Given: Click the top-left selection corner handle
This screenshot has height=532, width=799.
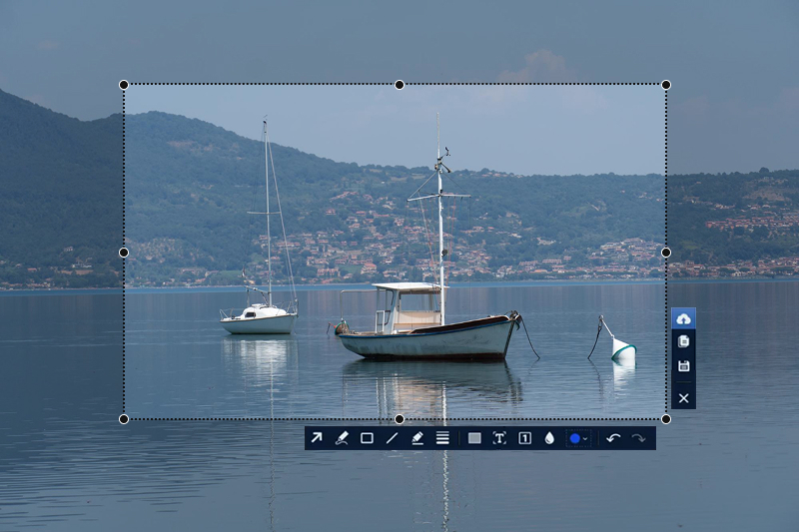Looking at the screenshot, I should click(x=124, y=85).
